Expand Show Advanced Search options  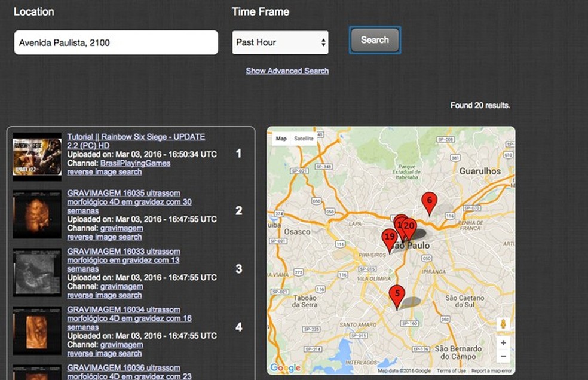click(x=287, y=71)
